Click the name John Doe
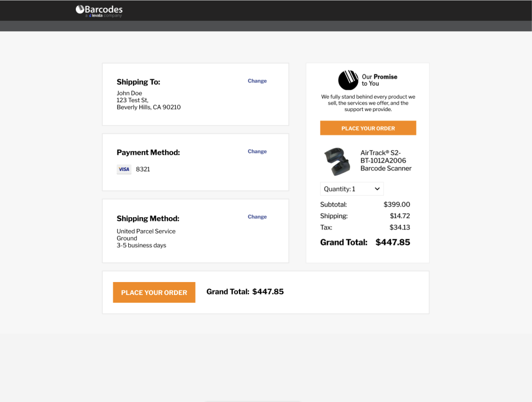The image size is (532, 402). tap(129, 93)
